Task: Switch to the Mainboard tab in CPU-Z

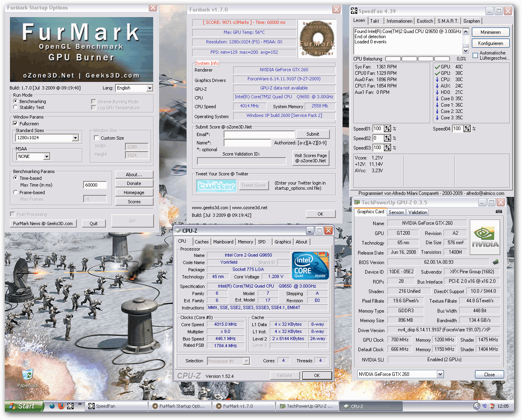Action: [223, 242]
